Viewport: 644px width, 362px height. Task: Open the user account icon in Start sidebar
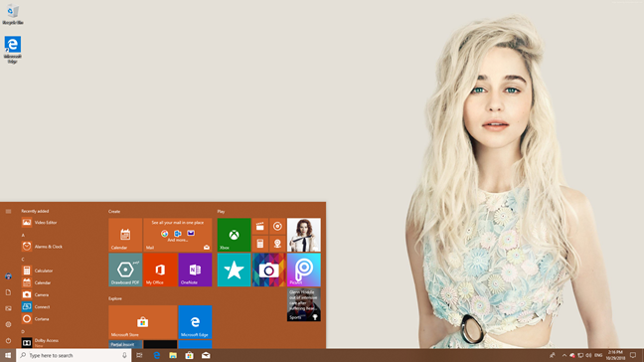8,276
